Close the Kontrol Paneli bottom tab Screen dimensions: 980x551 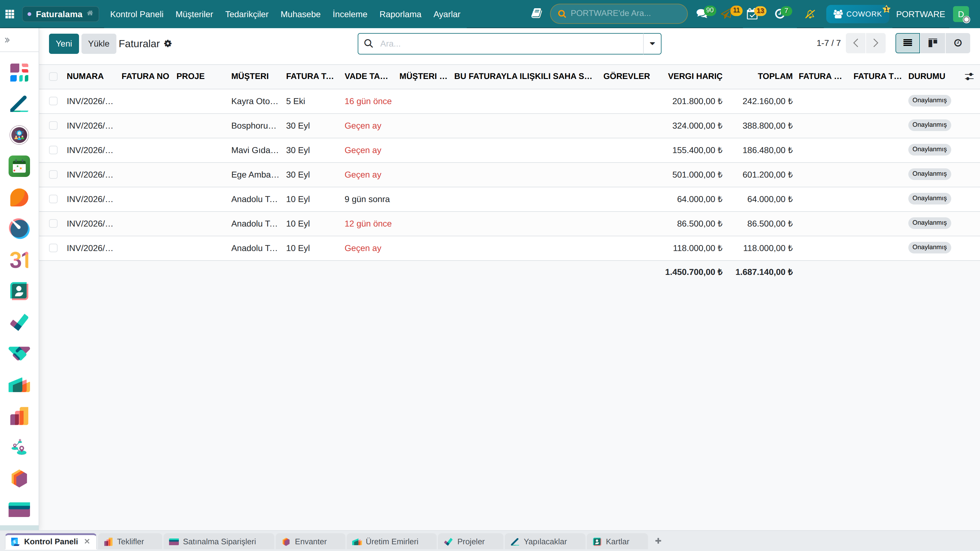(87, 541)
